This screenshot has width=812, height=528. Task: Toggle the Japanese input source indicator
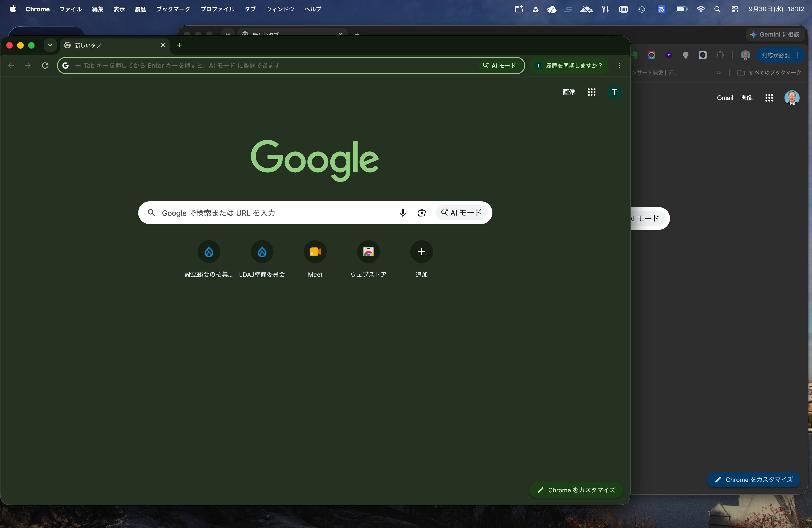point(661,9)
